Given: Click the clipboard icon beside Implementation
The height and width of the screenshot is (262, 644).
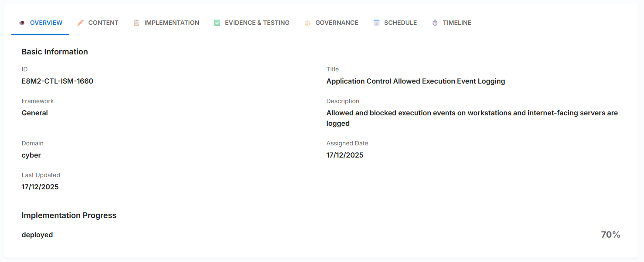Looking at the screenshot, I should (x=136, y=23).
